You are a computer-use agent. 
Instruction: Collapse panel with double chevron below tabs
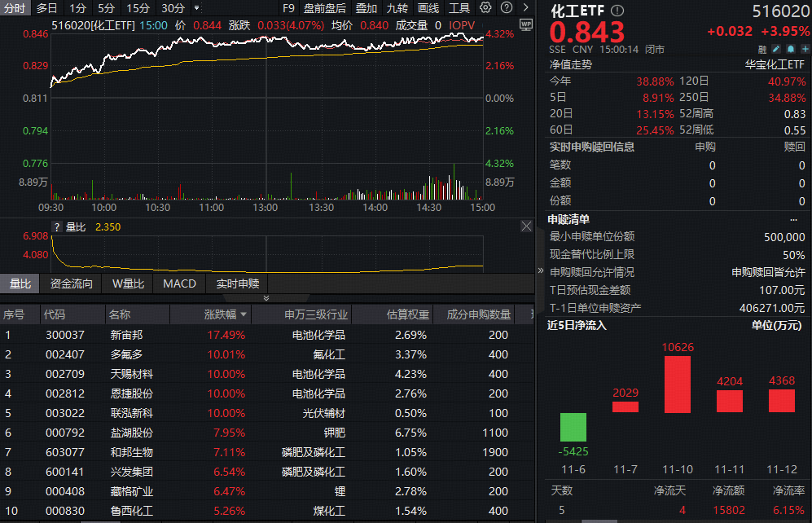(265, 298)
